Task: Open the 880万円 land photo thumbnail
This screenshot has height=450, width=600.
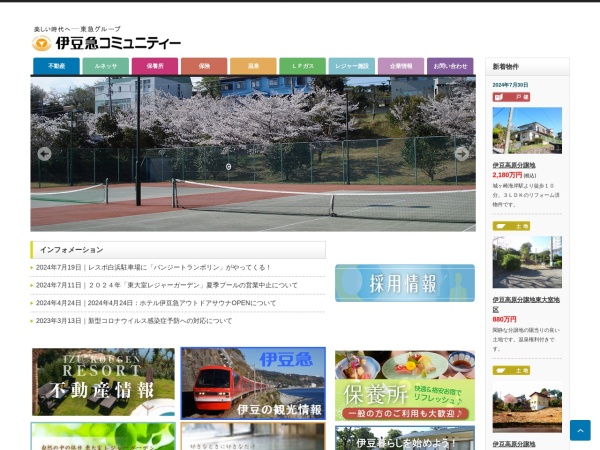Action: (x=527, y=262)
